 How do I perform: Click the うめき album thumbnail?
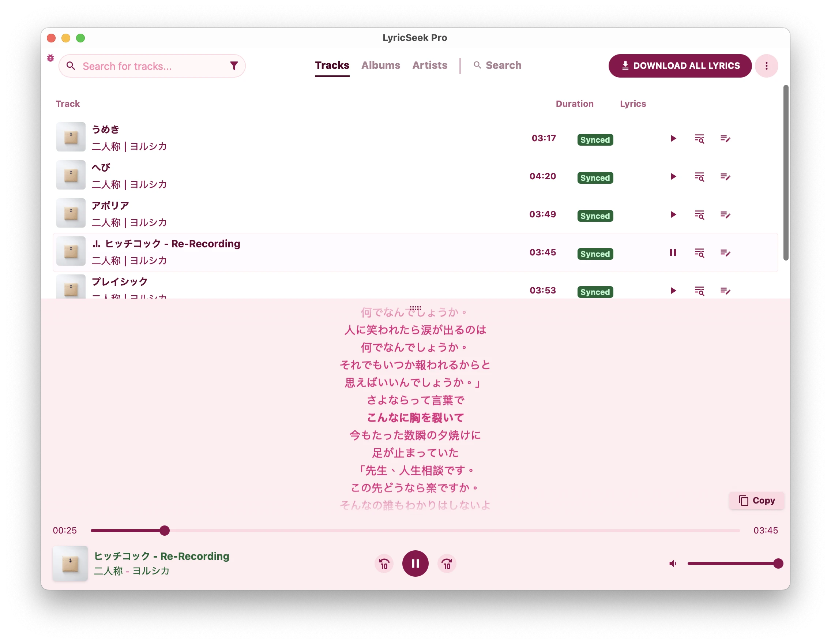(x=71, y=137)
